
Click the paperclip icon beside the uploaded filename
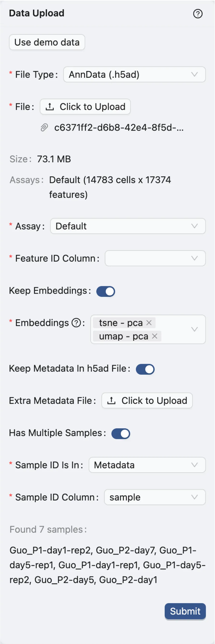pyautogui.click(x=44, y=128)
